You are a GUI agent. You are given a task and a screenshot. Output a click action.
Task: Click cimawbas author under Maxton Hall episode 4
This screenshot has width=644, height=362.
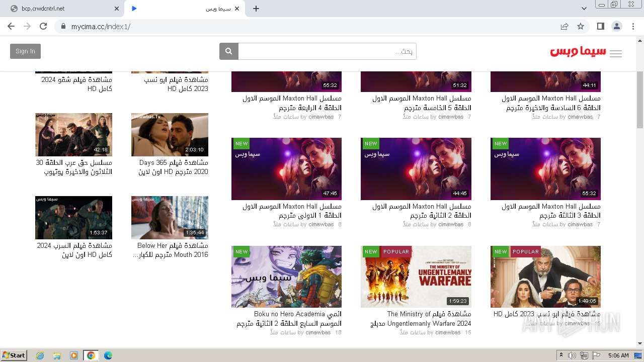coord(321,117)
